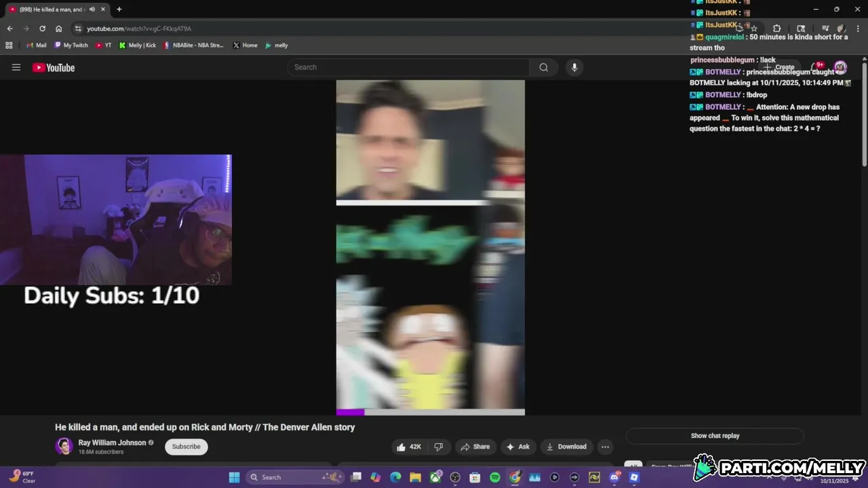The height and width of the screenshot is (488, 868).
Task: Open a new browser tab with plus button
Action: click(119, 9)
